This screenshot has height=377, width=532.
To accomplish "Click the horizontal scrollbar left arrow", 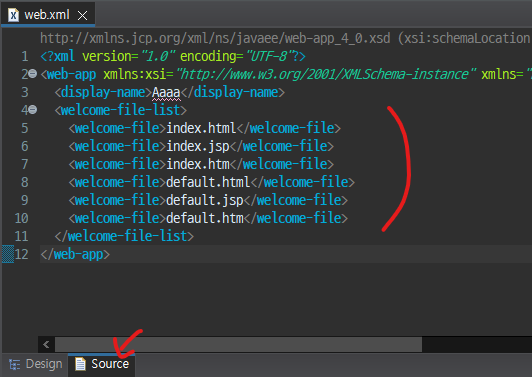I will [46, 345].
